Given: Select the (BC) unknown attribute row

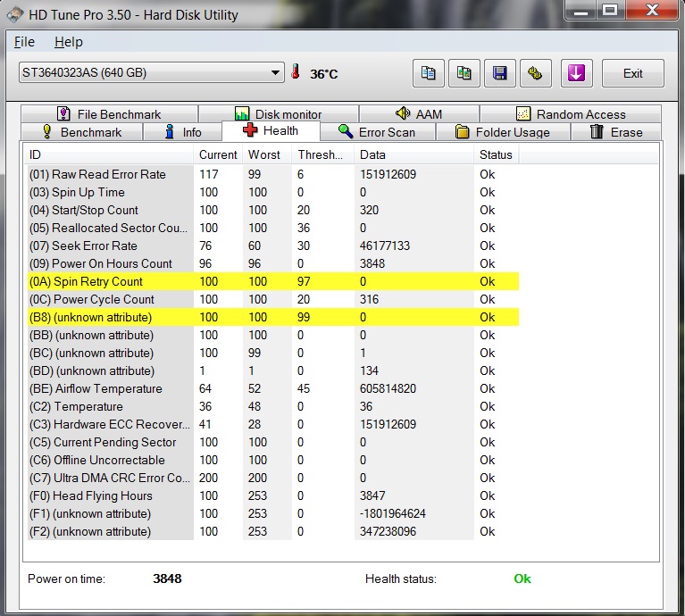Looking at the screenshot, I should click(x=273, y=353).
